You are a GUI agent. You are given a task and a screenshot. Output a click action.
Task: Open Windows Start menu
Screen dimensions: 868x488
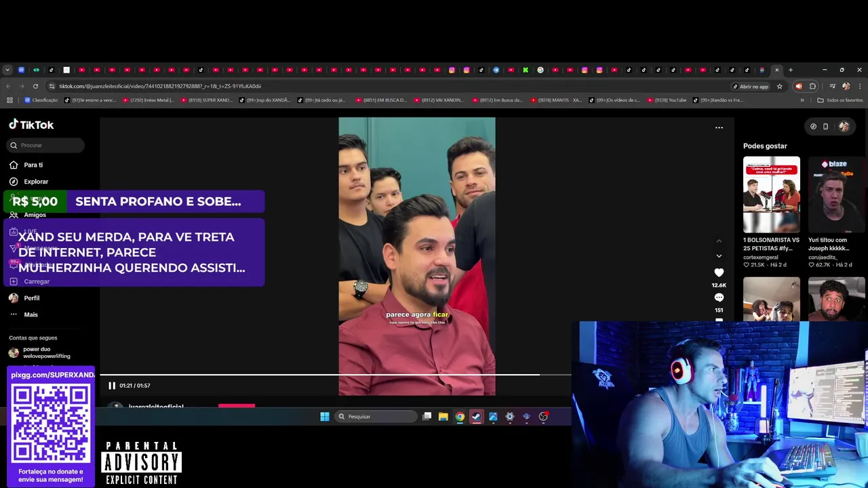click(x=324, y=417)
